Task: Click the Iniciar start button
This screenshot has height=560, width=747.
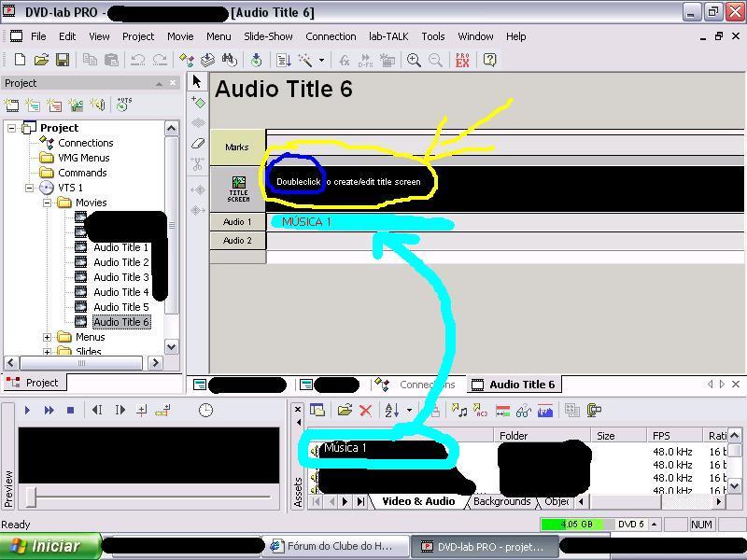Action: pos(50,546)
